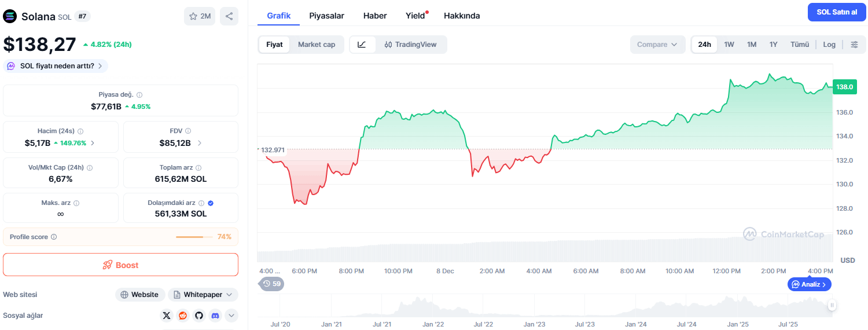Open Solana's X (Twitter) social link
Viewport: 868px width, 330px height.
click(167, 316)
